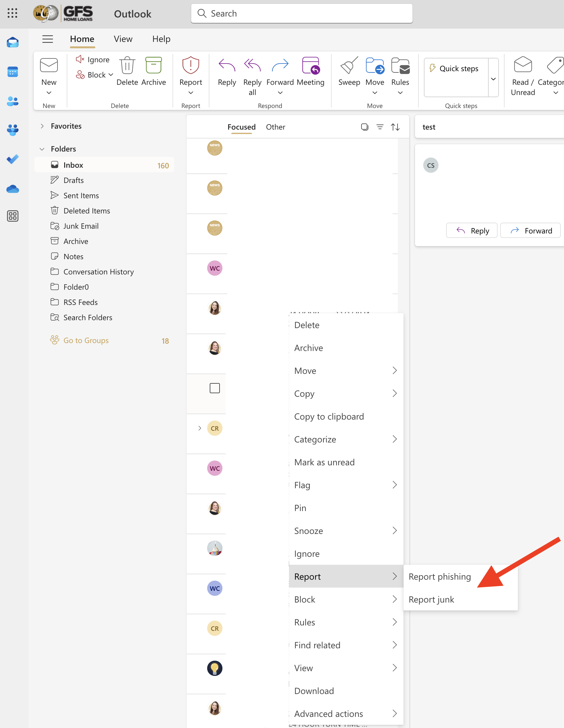Viewport: 564px width, 728px height.
Task: Click inside the Search field
Action: click(301, 13)
